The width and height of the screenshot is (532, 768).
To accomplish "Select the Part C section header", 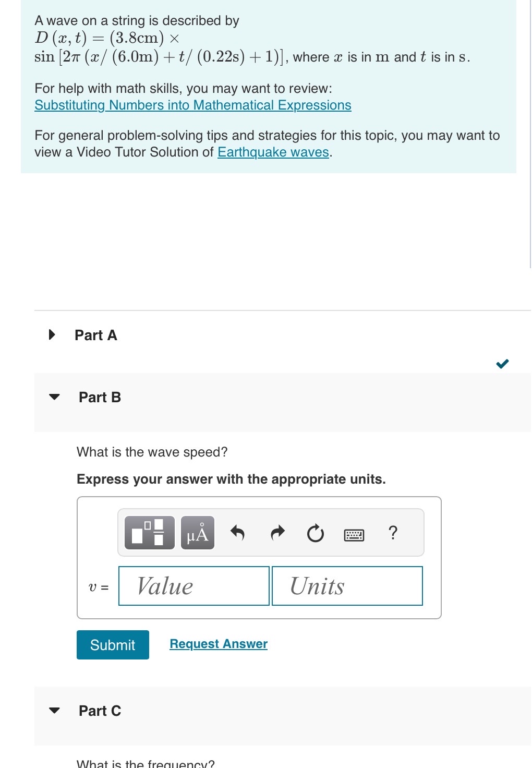I will [x=99, y=710].
